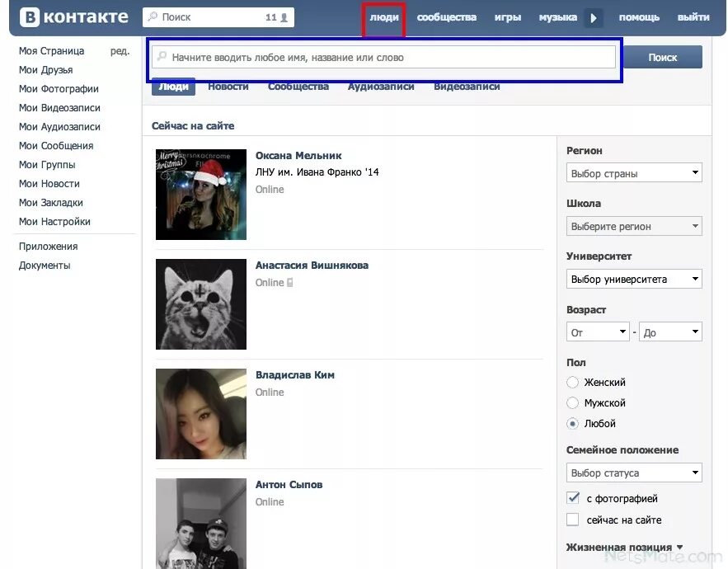
Task: Open the Выбор университета dropdown
Action: (634, 279)
